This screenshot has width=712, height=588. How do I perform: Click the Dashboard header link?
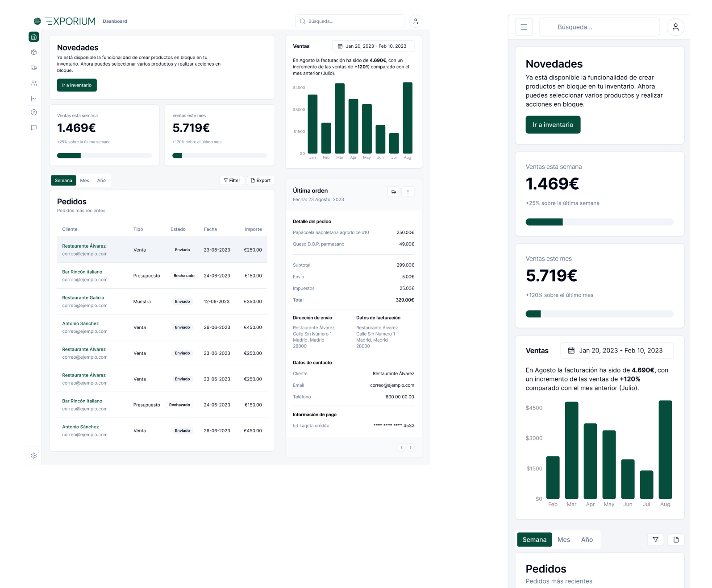point(115,21)
